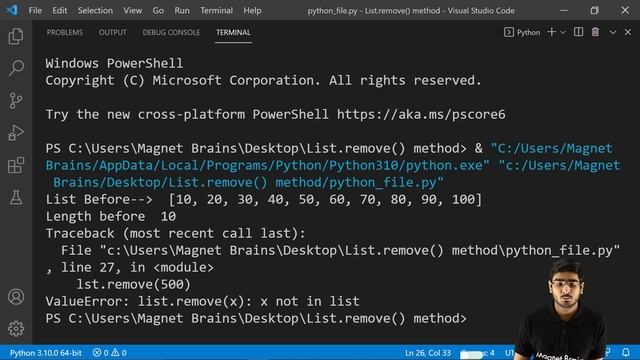
Task: Select Python 3.10.0 64-bit interpreter in status bar
Action: point(45,353)
